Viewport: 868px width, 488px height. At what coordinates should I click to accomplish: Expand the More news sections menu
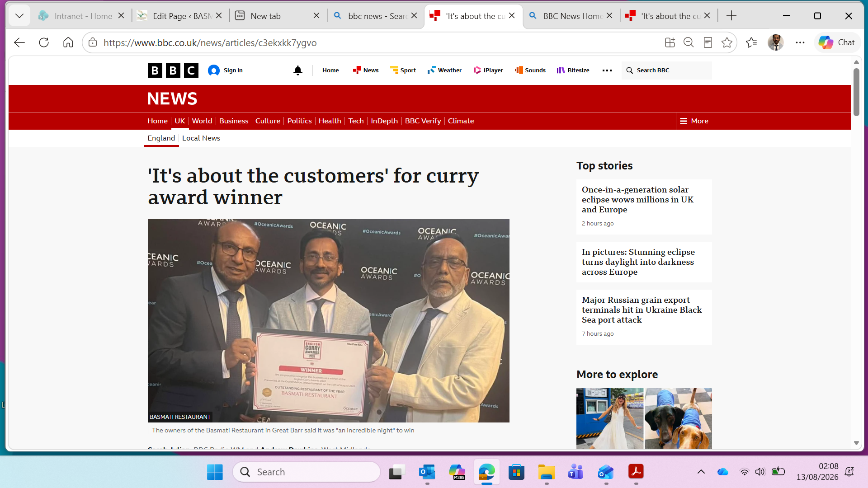tap(694, 121)
